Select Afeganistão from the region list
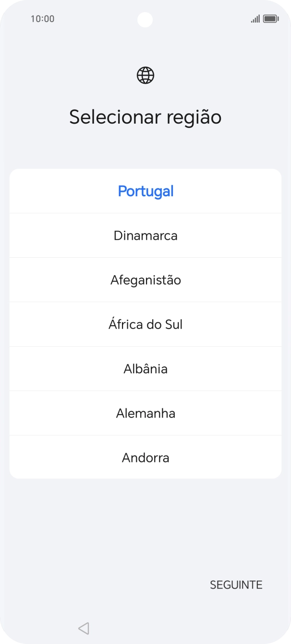The height and width of the screenshot is (644, 291). tap(145, 280)
